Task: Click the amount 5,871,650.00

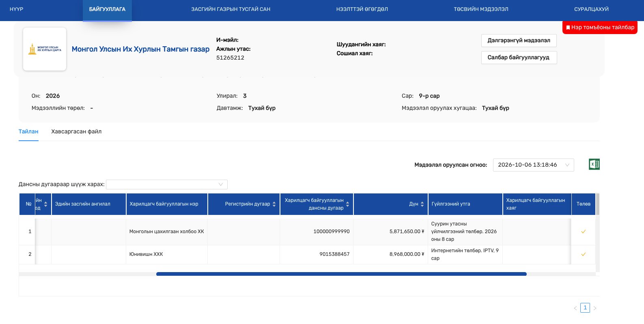Action: 407,232
